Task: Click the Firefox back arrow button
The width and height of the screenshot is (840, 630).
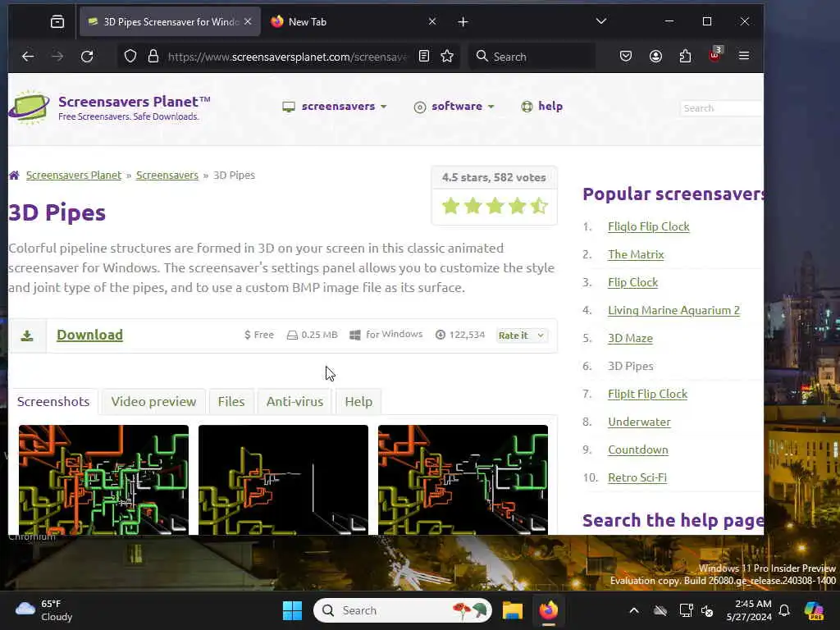Action: pos(28,57)
